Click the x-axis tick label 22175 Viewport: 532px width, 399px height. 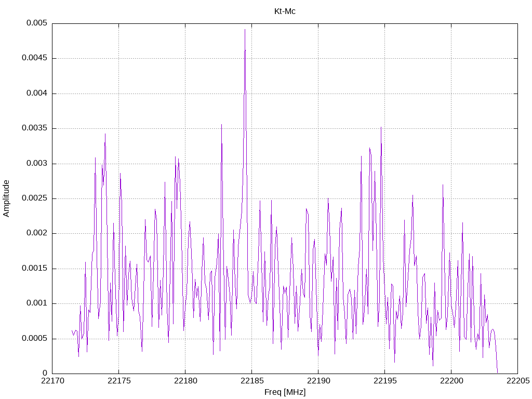coord(118,381)
